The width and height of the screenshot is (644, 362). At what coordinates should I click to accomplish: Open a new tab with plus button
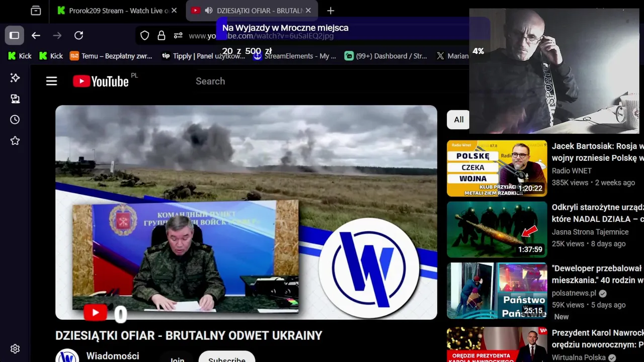coord(331,11)
